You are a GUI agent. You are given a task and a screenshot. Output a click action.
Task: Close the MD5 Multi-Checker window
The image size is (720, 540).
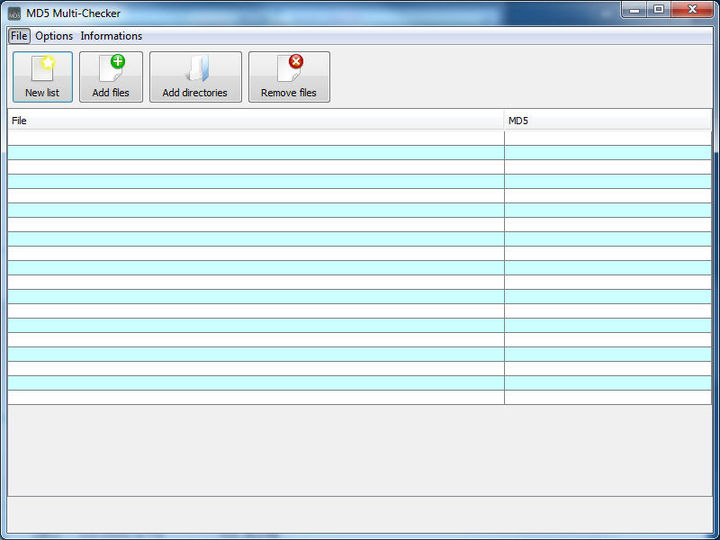692,9
